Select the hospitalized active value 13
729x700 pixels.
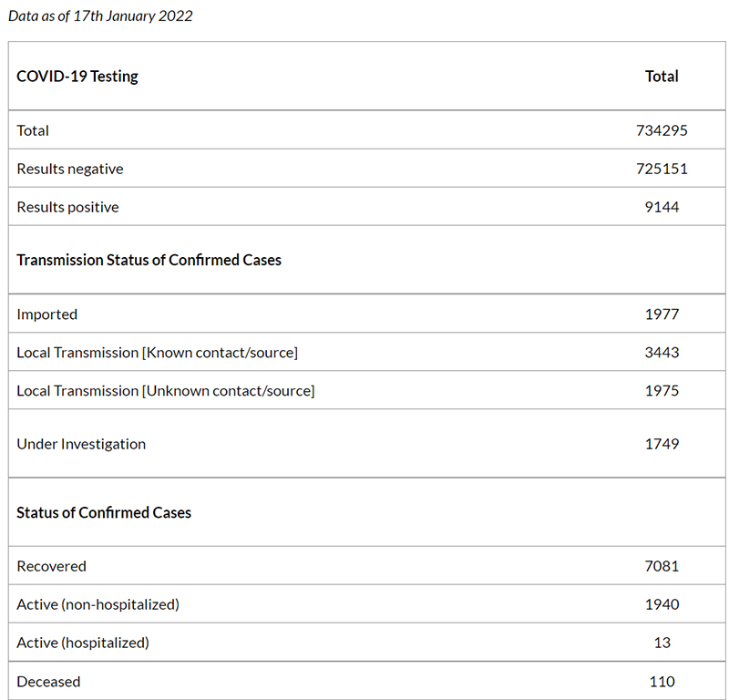[662, 643]
